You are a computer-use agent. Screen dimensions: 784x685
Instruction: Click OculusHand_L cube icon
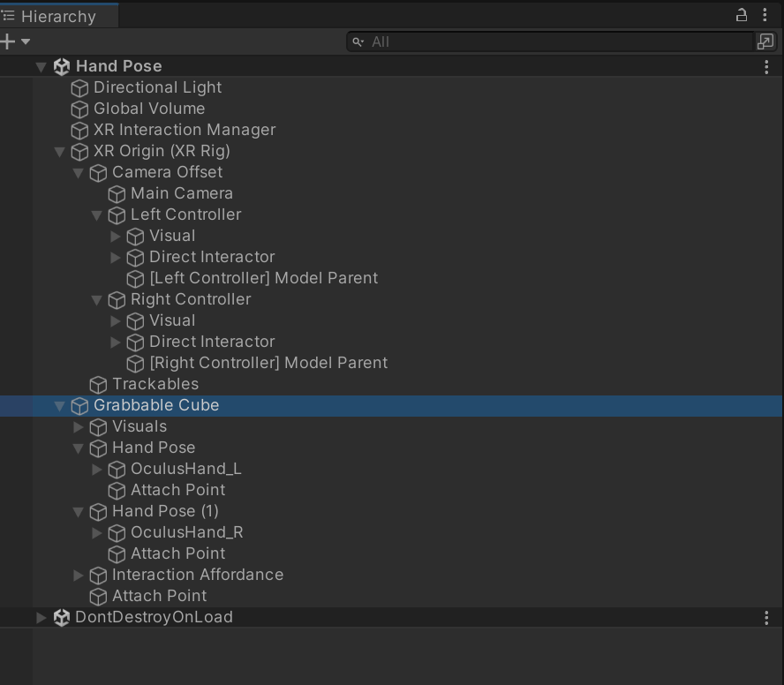[117, 470]
